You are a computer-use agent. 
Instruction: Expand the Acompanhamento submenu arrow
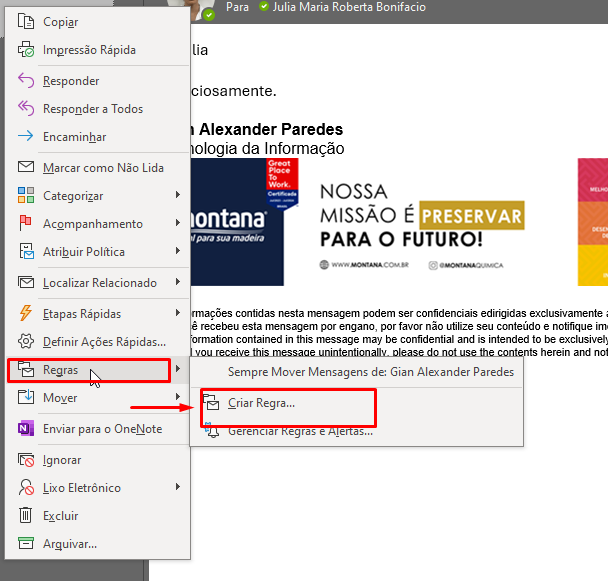click(178, 224)
